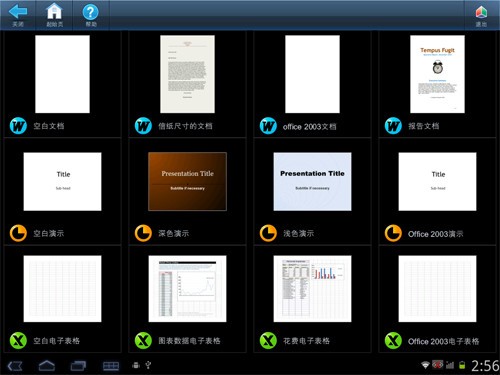Click the office 2003文档 label
This screenshot has width=500, height=375.
(x=310, y=126)
